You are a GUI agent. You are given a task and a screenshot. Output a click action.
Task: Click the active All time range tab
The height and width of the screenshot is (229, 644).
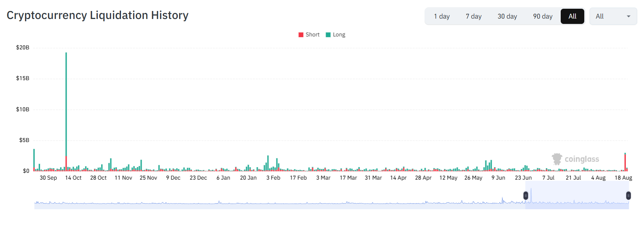click(x=572, y=16)
